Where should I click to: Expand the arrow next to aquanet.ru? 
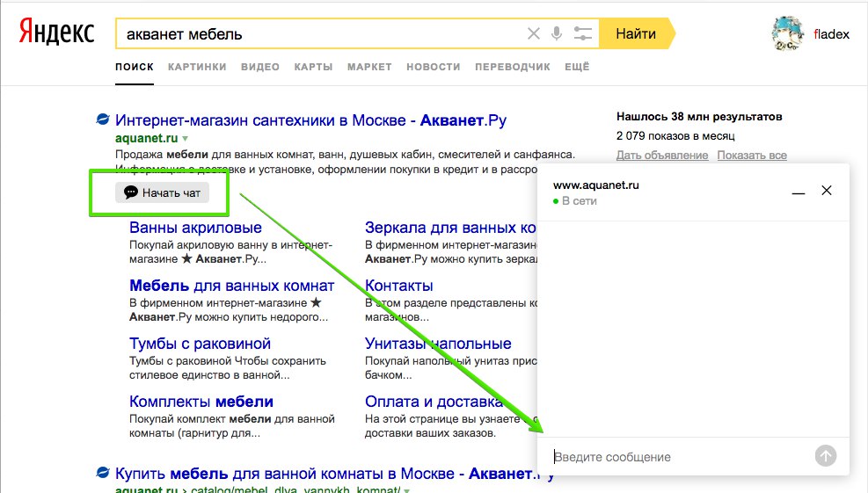pos(186,139)
